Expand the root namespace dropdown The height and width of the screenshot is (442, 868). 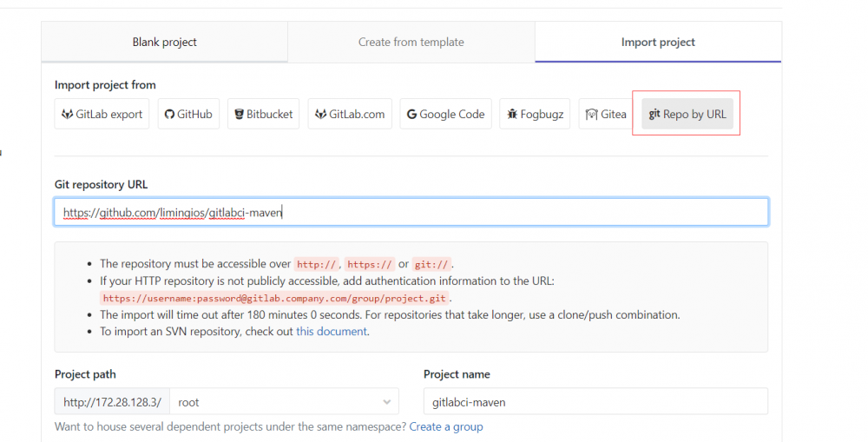[x=284, y=402]
